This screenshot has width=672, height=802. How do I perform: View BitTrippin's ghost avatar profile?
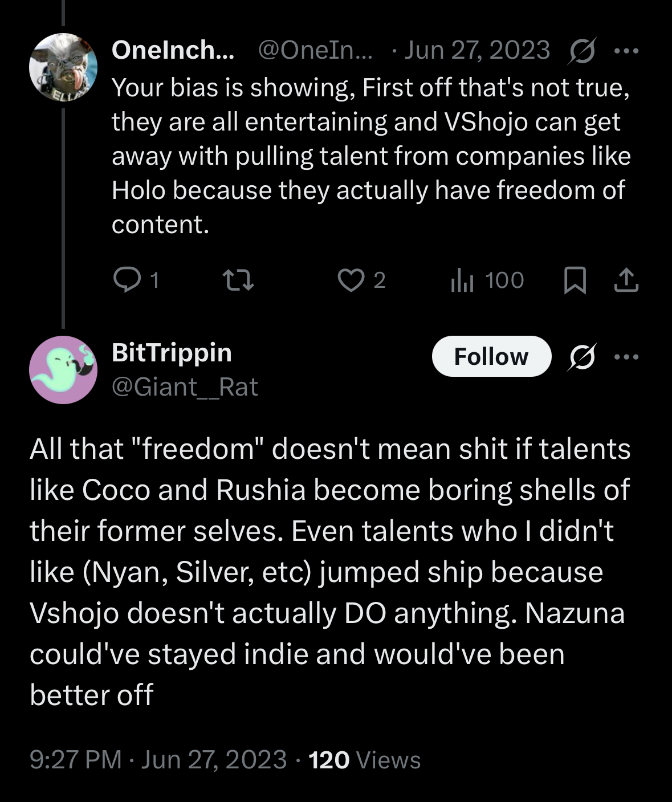(x=63, y=370)
